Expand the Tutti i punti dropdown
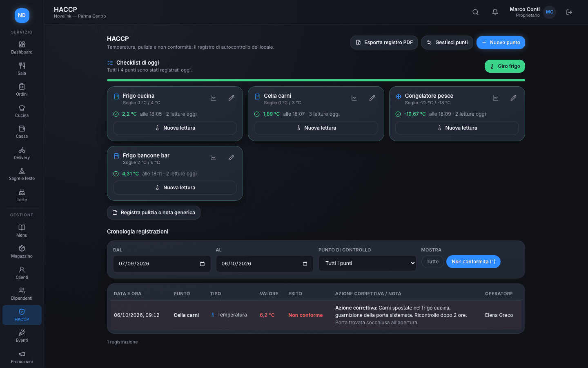 367,263
